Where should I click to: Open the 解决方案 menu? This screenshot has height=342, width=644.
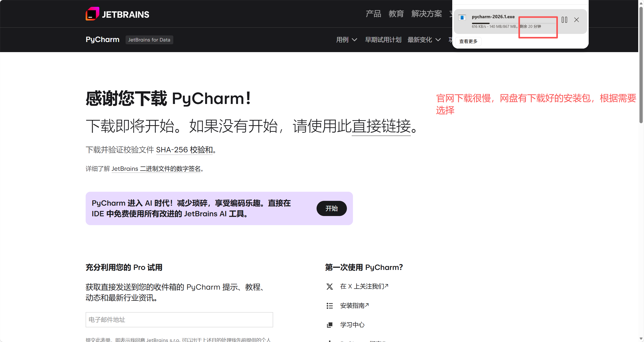click(x=426, y=14)
